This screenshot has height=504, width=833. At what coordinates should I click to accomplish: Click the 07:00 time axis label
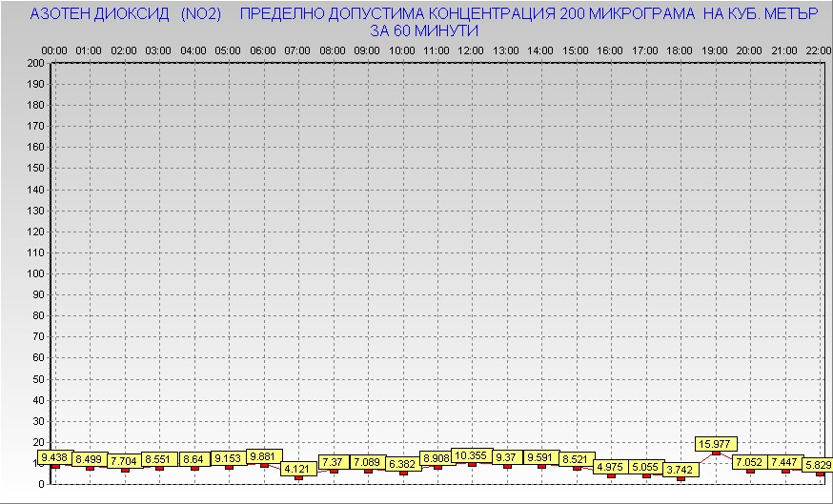[x=297, y=50]
